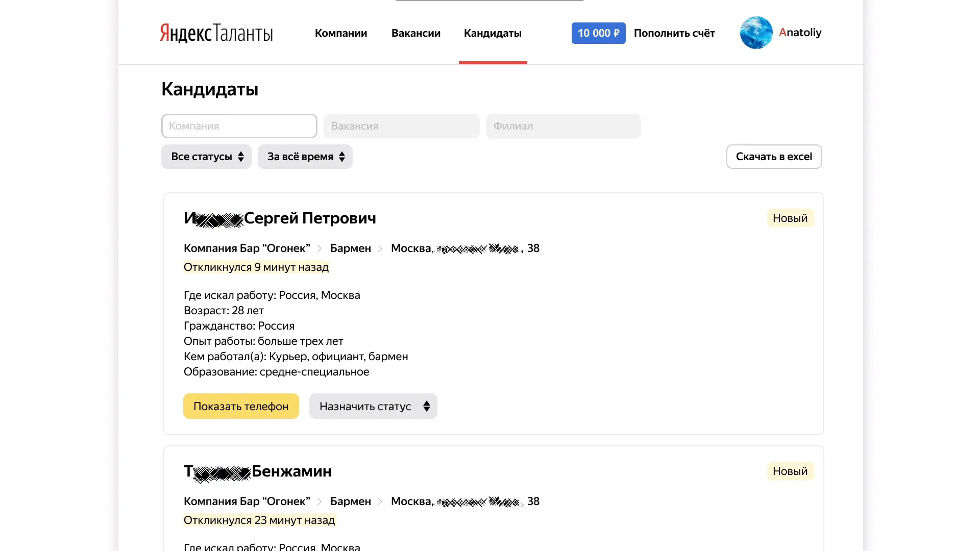Open the Anatoliy user name menu
This screenshot has width=980, height=551.
(800, 33)
